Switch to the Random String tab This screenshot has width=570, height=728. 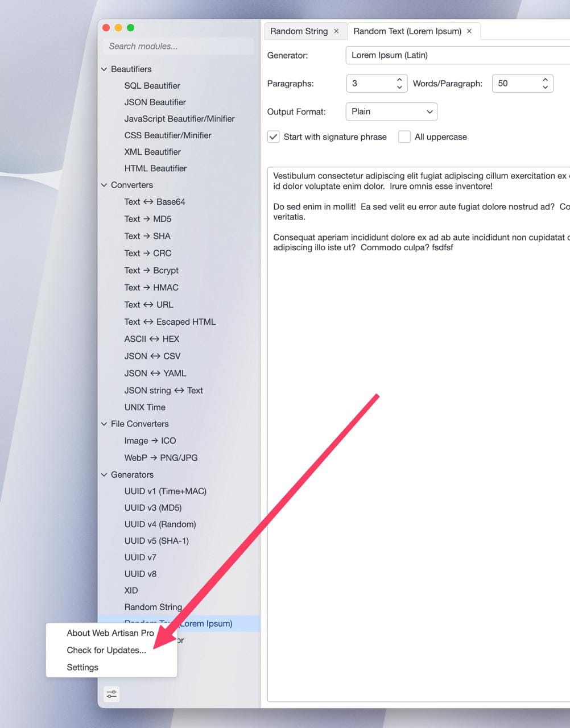coord(299,31)
